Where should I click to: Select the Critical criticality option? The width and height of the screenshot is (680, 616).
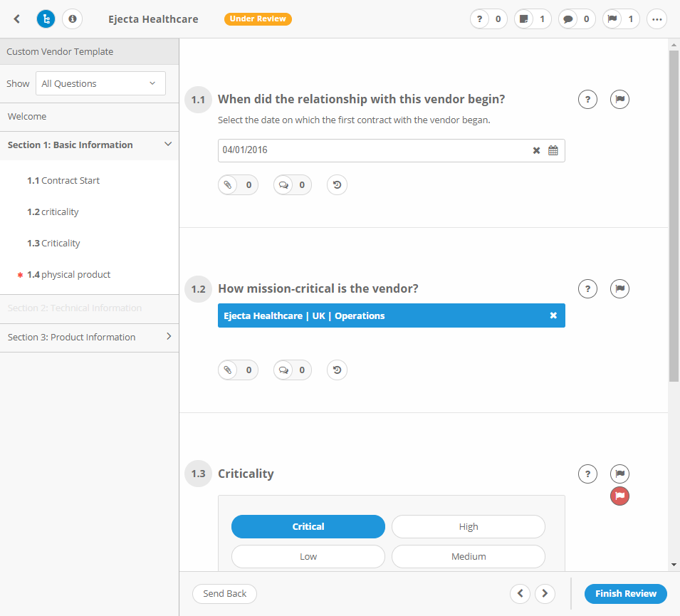tap(308, 526)
